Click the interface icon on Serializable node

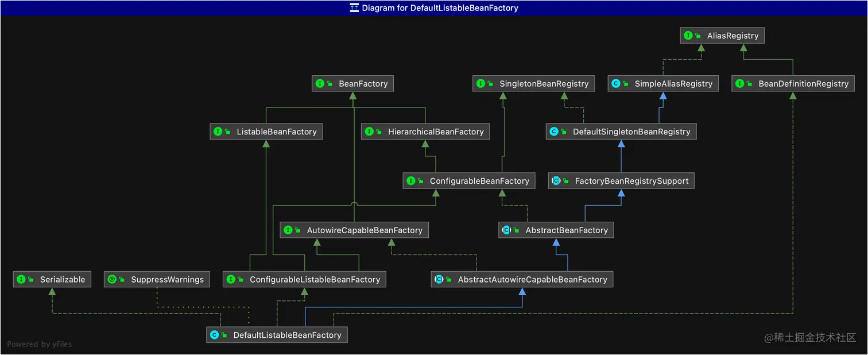[21, 280]
